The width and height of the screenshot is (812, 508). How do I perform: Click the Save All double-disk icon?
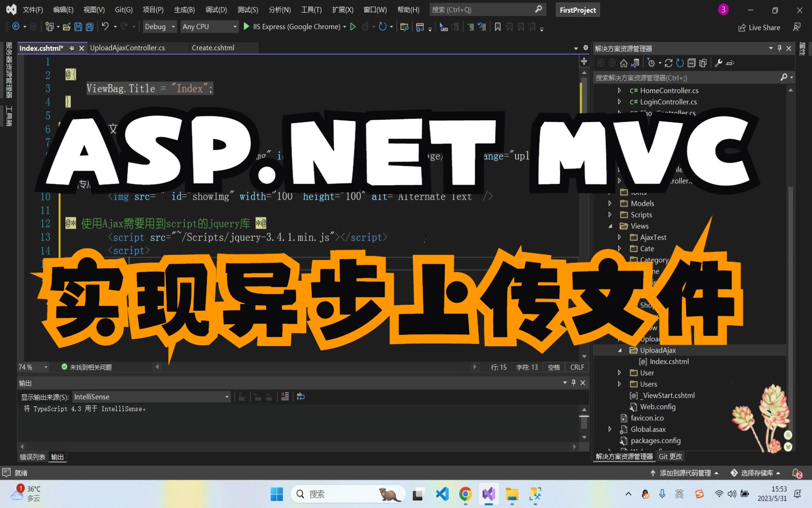tap(90, 27)
